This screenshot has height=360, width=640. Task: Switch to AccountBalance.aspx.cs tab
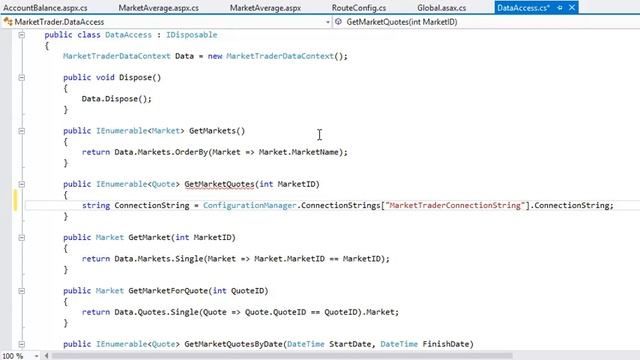45,7
